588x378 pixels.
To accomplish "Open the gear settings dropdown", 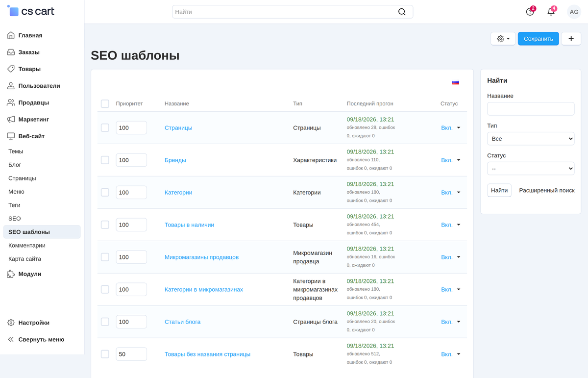I will [503, 39].
